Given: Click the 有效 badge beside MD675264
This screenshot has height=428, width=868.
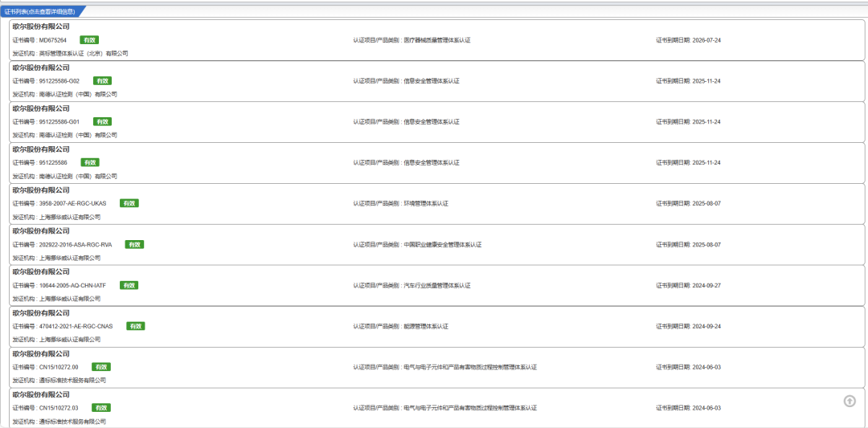Looking at the screenshot, I should [x=90, y=40].
